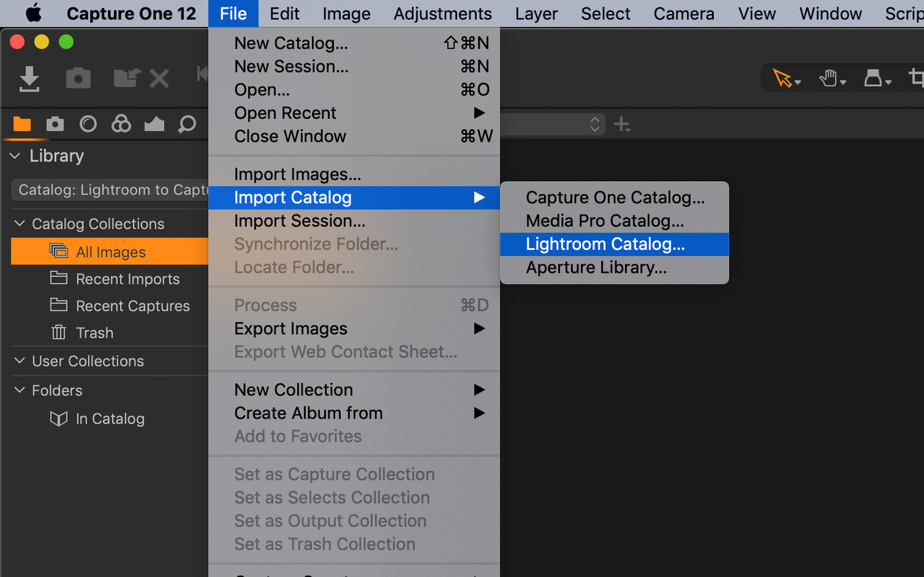Viewport: 924px width, 577px height.
Task: Select the Crop tool icon
Action: click(x=917, y=78)
